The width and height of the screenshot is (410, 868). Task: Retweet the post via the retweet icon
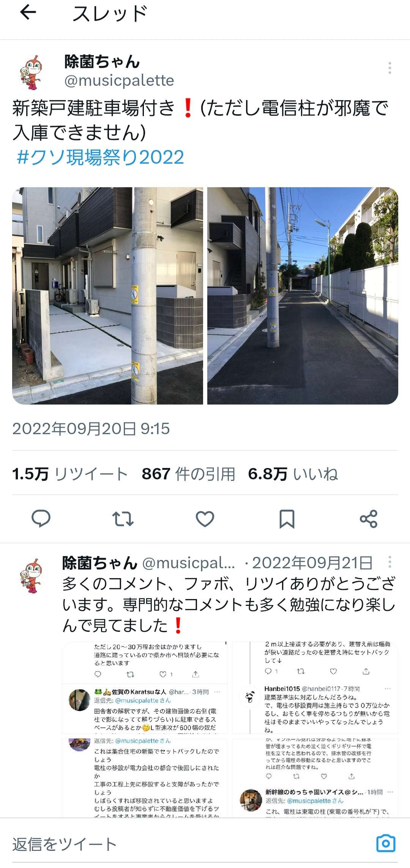pyautogui.click(x=123, y=519)
